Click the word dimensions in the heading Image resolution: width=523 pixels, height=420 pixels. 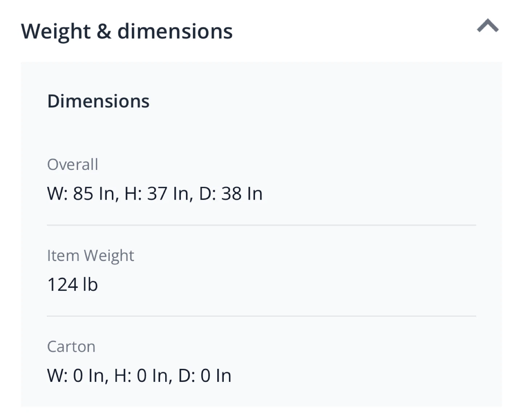click(175, 31)
